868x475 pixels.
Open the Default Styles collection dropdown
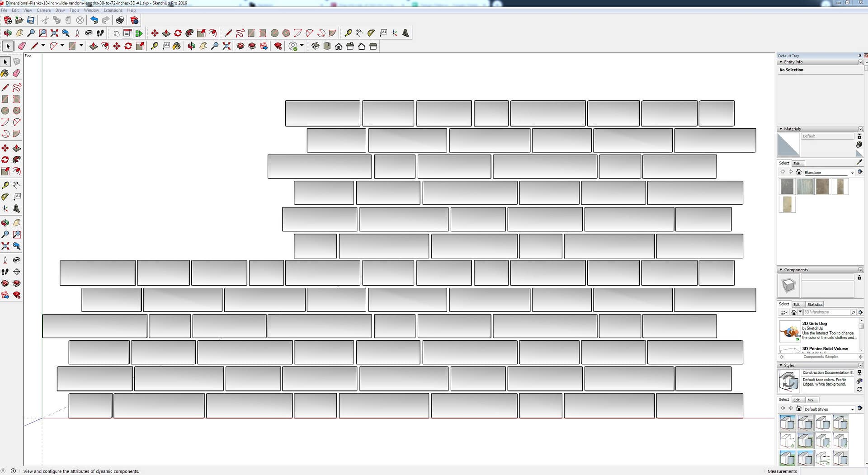(852, 409)
